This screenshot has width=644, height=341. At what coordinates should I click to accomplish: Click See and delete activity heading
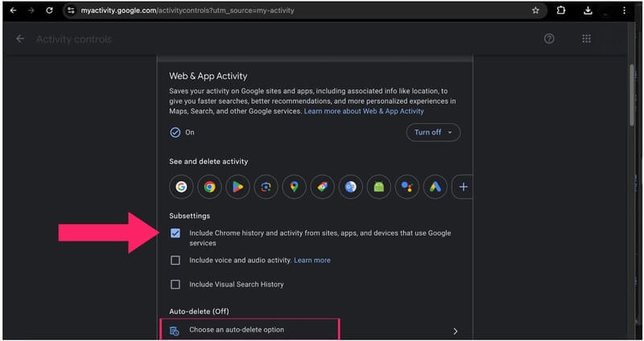(x=208, y=162)
